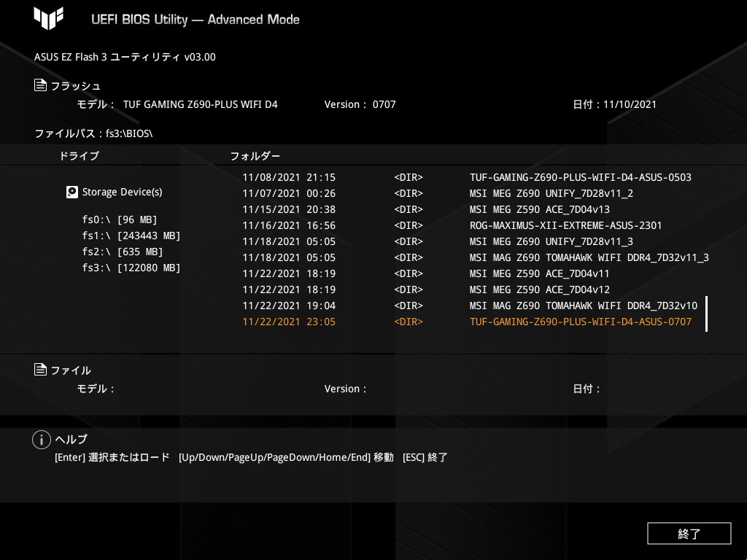Viewport: 747px width, 560px height.
Task: Select drive fs1:\ [243443 MB]
Action: [131, 236]
